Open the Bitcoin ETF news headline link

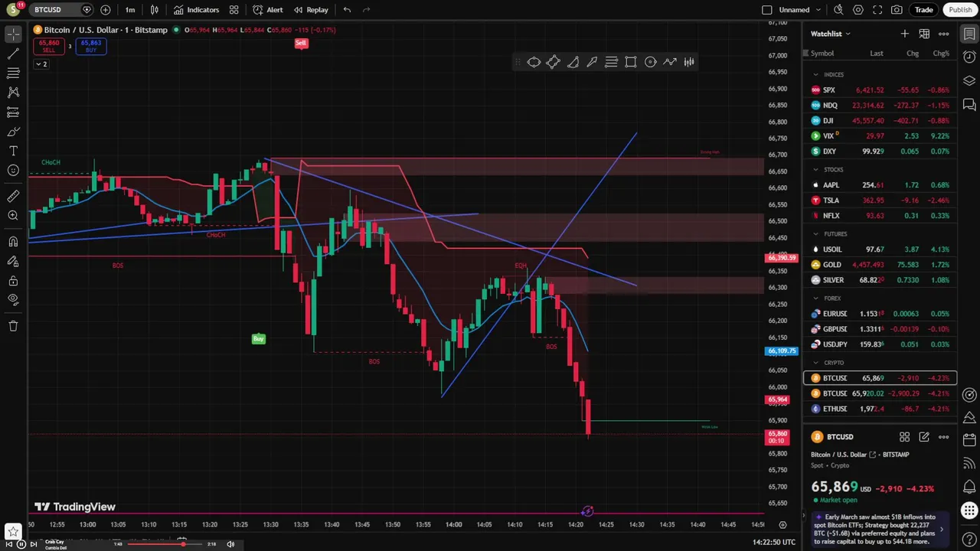pos(880,529)
